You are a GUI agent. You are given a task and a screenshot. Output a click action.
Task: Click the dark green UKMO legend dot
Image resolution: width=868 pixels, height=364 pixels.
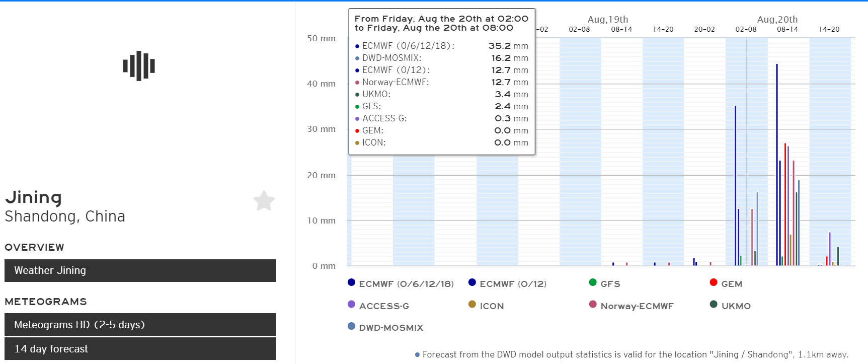(714, 304)
